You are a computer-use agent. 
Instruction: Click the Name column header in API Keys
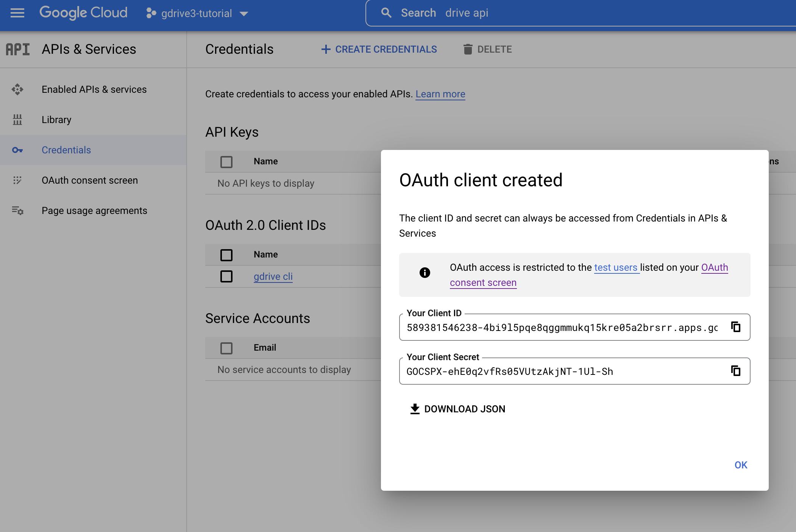tap(266, 161)
